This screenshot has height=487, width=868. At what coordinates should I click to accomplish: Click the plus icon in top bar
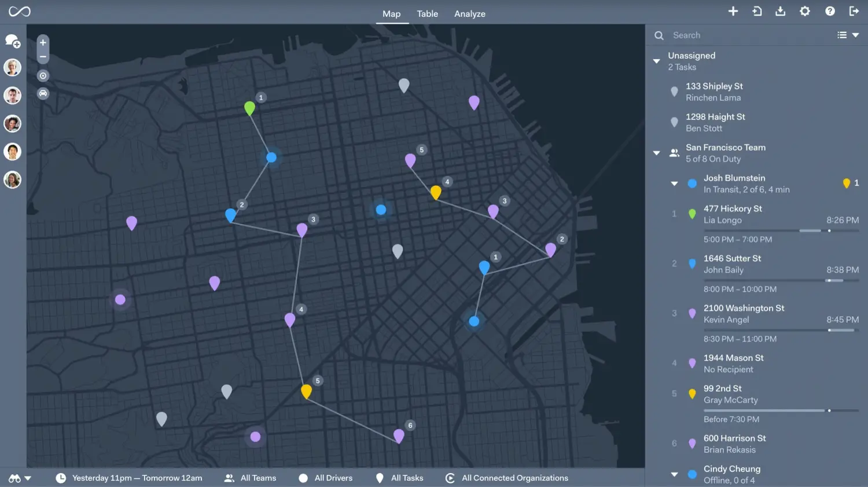[733, 11]
